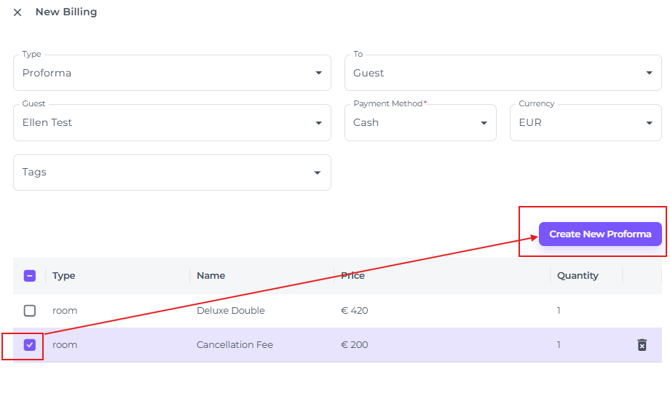The image size is (670, 404).
Task: Click the Quantity column header
Action: tap(577, 276)
